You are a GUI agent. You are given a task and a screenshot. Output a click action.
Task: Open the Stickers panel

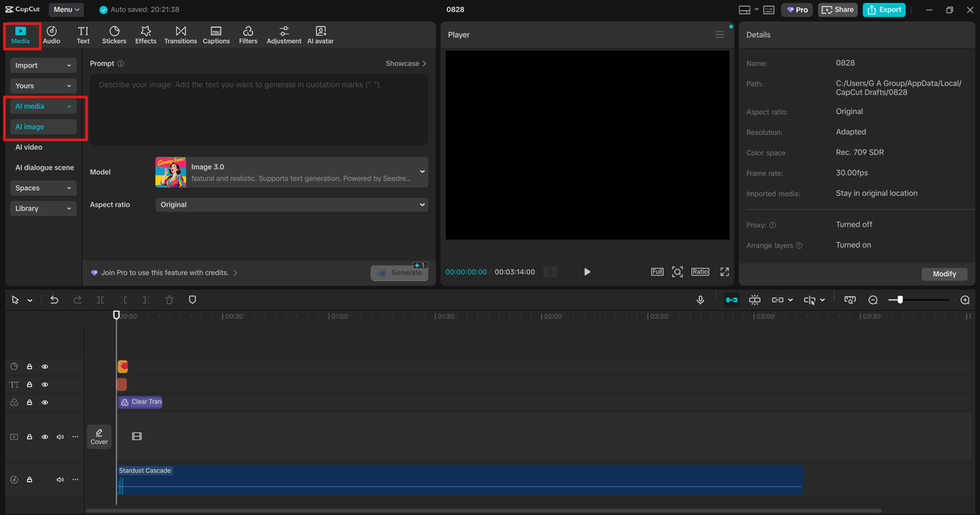[114, 34]
